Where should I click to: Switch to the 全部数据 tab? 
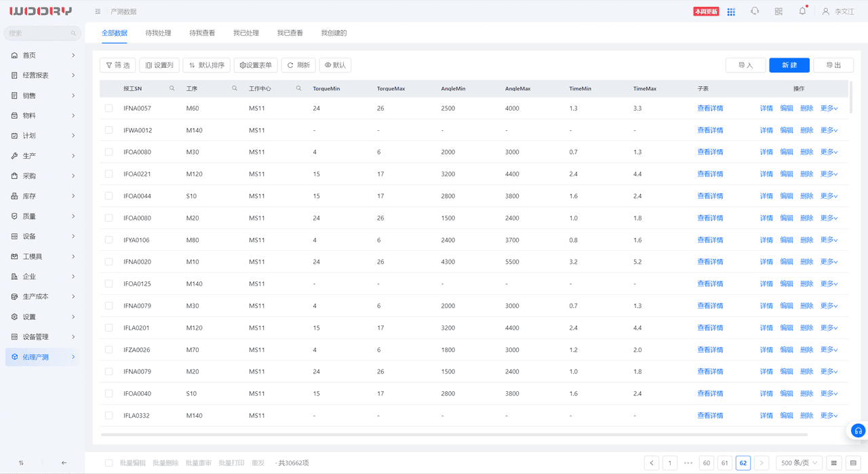pyautogui.click(x=115, y=33)
